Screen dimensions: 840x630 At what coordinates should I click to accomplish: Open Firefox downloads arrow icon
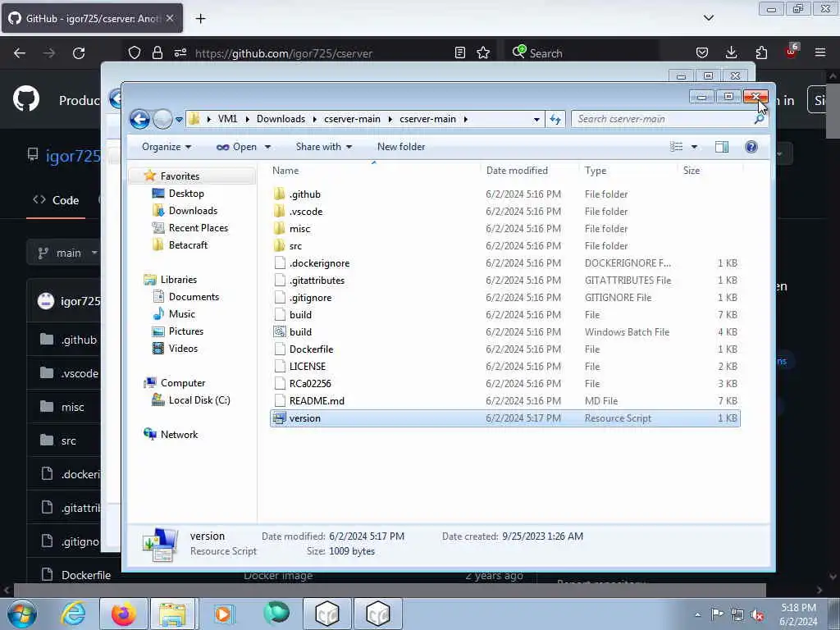[x=731, y=52]
